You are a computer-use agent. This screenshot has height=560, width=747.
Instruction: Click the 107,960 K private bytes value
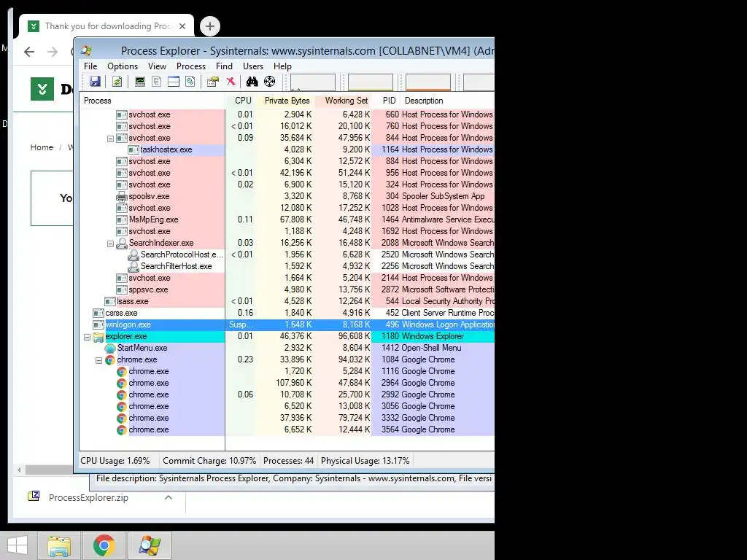point(293,383)
